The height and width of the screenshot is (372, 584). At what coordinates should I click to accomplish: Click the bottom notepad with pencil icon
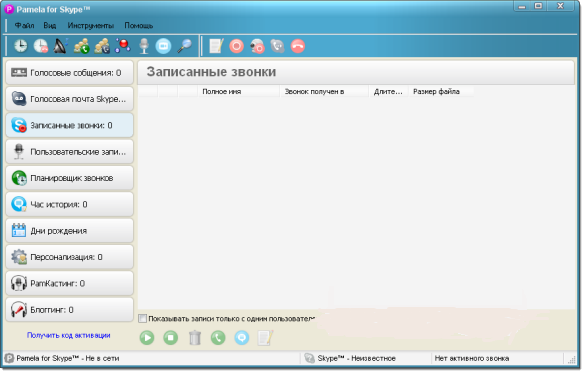[265, 338]
